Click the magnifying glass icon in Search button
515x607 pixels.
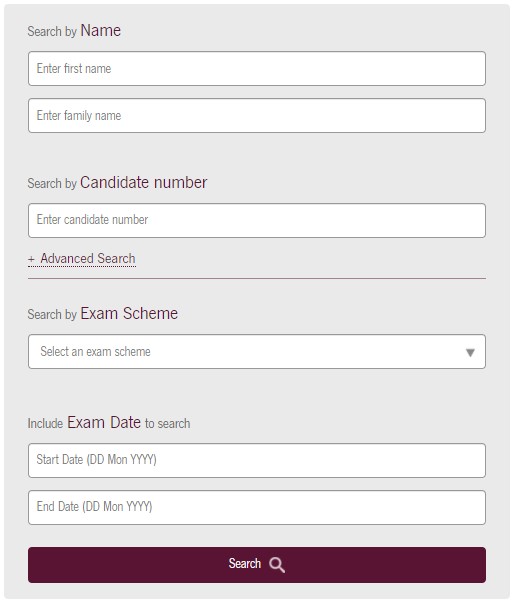[277, 565]
